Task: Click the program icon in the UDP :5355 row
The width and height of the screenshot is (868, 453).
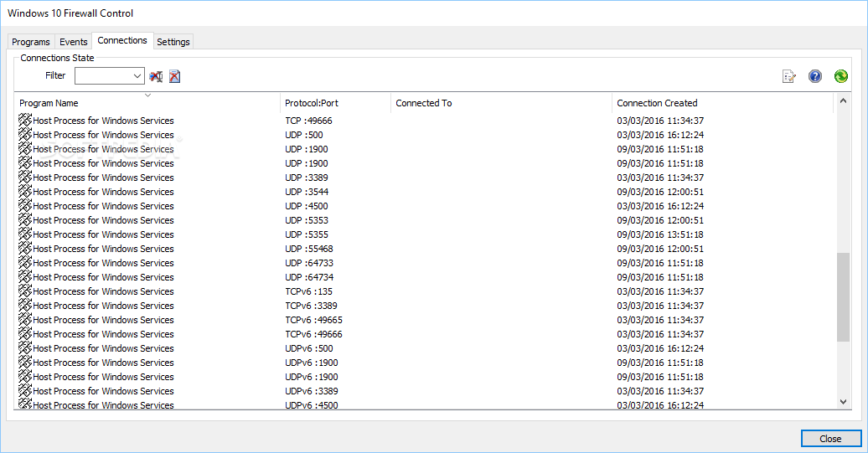Action: click(25, 234)
